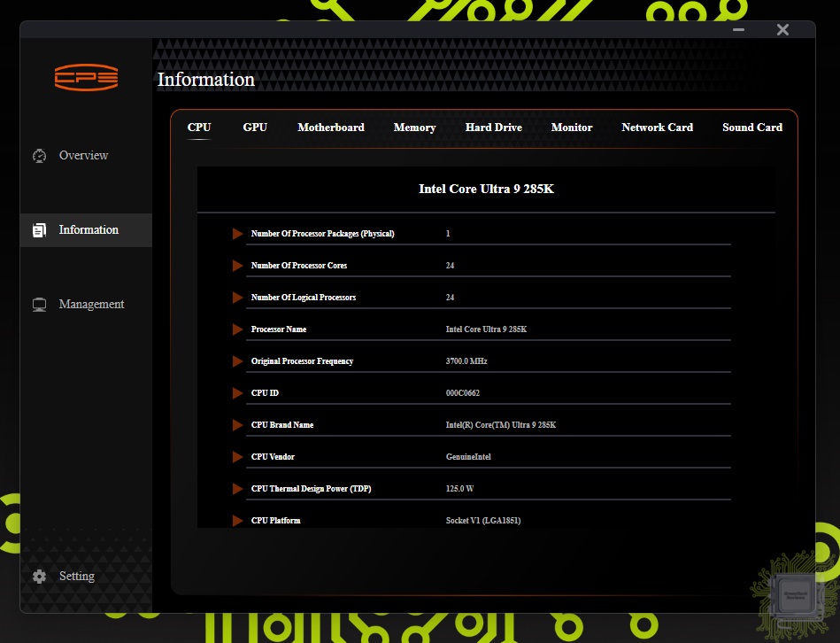Image resolution: width=840 pixels, height=643 pixels.
Task: Click arrow beside Number Of Processor Cores
Action: 237,266
